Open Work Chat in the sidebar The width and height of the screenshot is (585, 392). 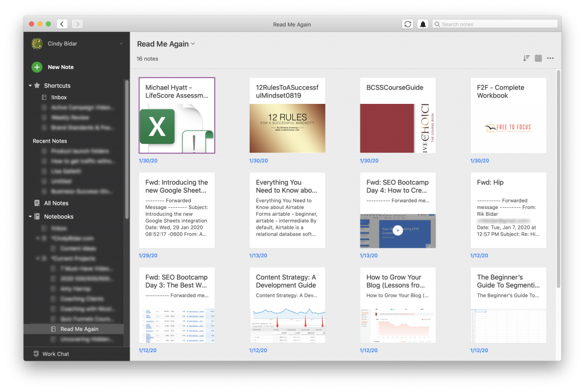tap(55, 354)
